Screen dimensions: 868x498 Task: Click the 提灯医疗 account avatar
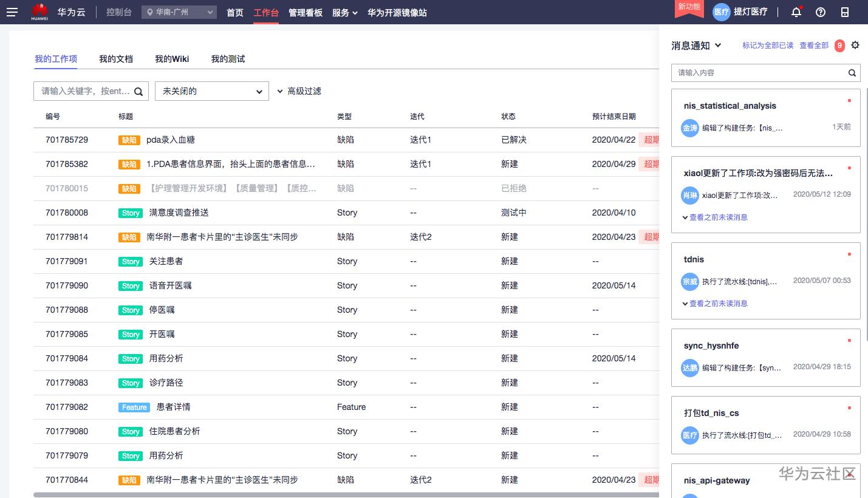(x=721, y=12)
